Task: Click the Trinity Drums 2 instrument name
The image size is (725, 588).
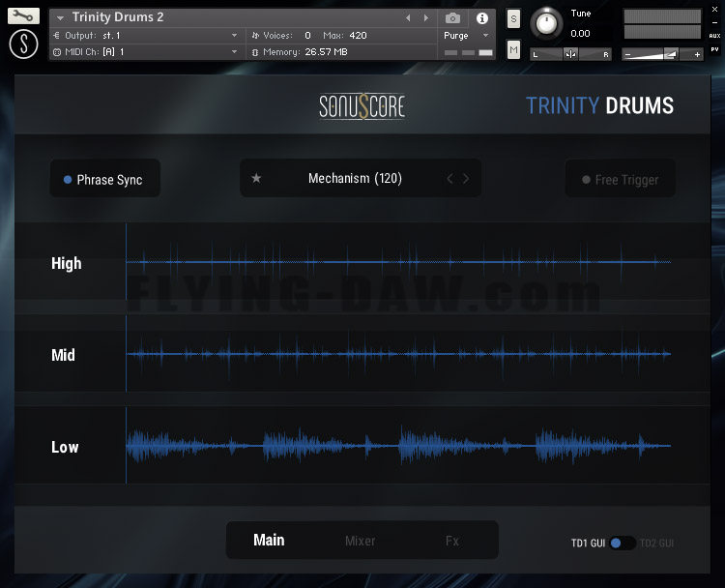Action: [118, 17]
